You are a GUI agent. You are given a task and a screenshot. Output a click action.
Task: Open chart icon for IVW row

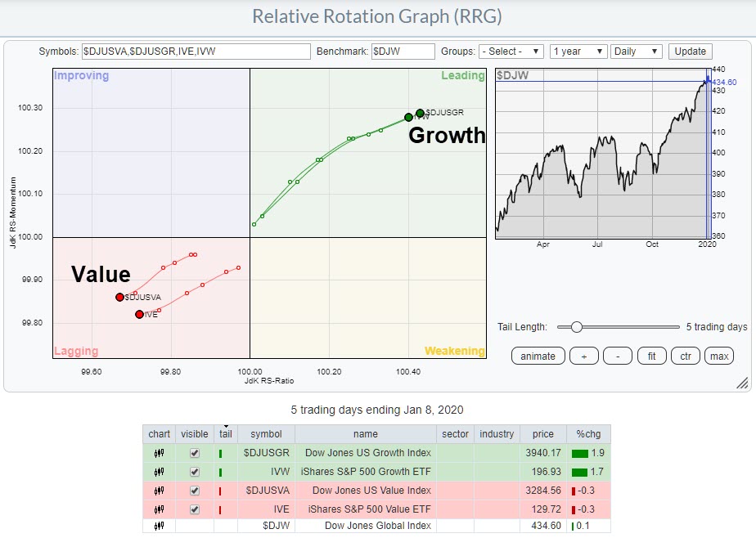pyautogui.click(x=159, y=472)
